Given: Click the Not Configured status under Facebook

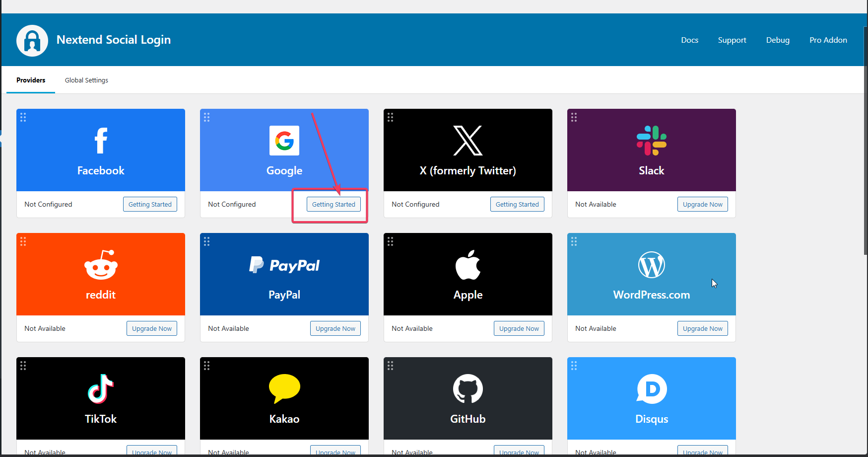Looking at the screenshot, I should 48,204.
